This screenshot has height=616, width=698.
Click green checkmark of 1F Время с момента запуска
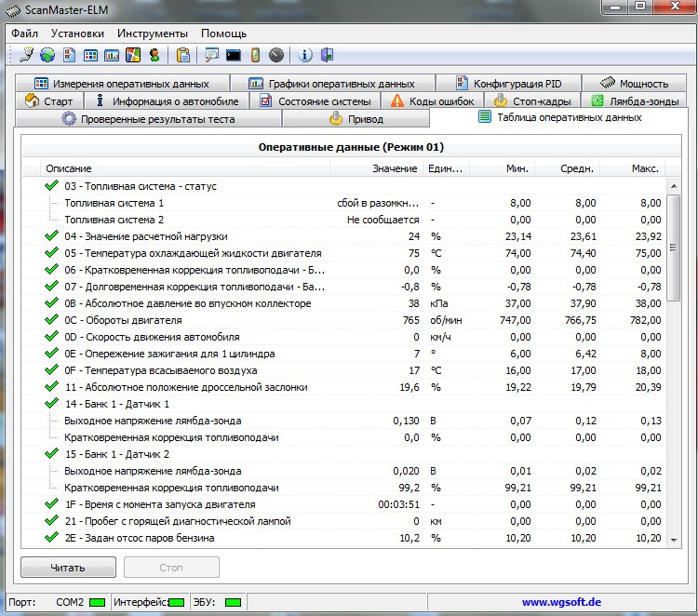click(51, 503)
